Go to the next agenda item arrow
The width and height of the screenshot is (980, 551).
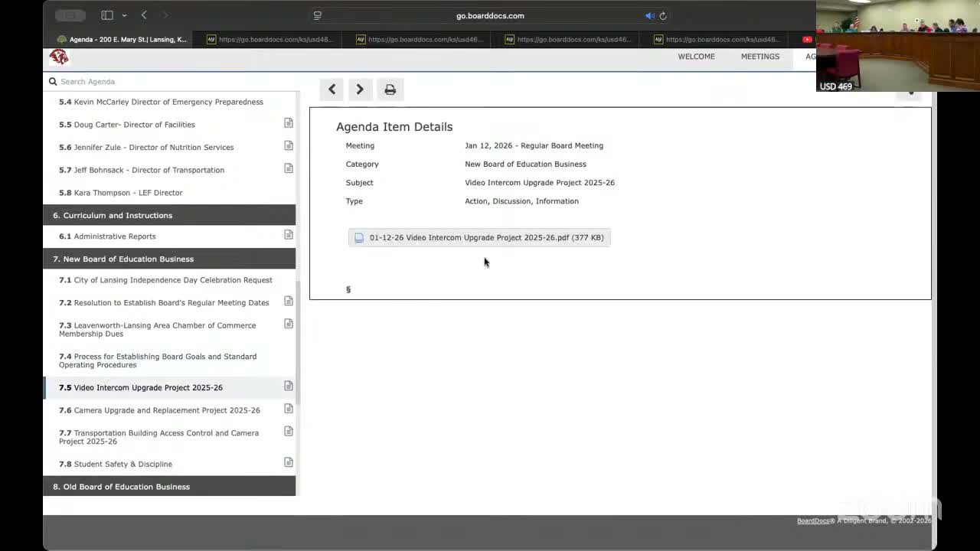coord(360,90)
